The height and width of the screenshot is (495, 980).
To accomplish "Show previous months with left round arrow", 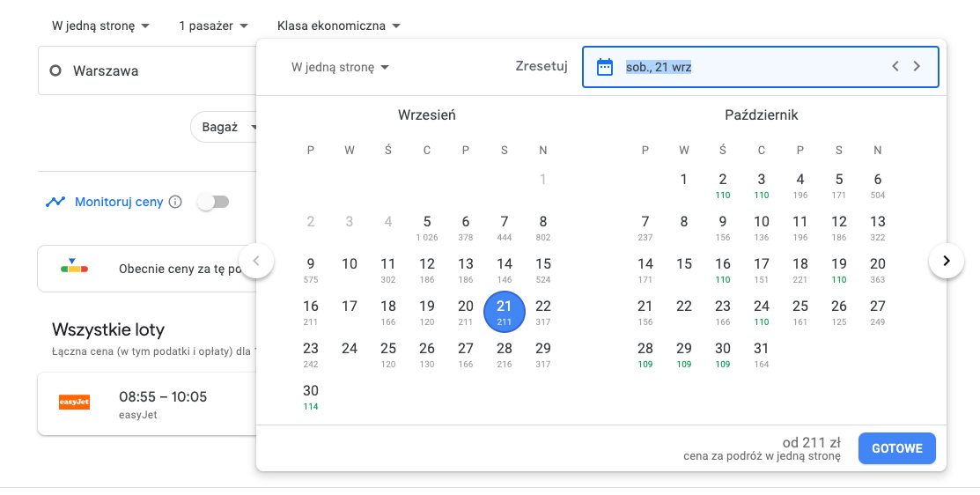I will (x=256, y=261).
